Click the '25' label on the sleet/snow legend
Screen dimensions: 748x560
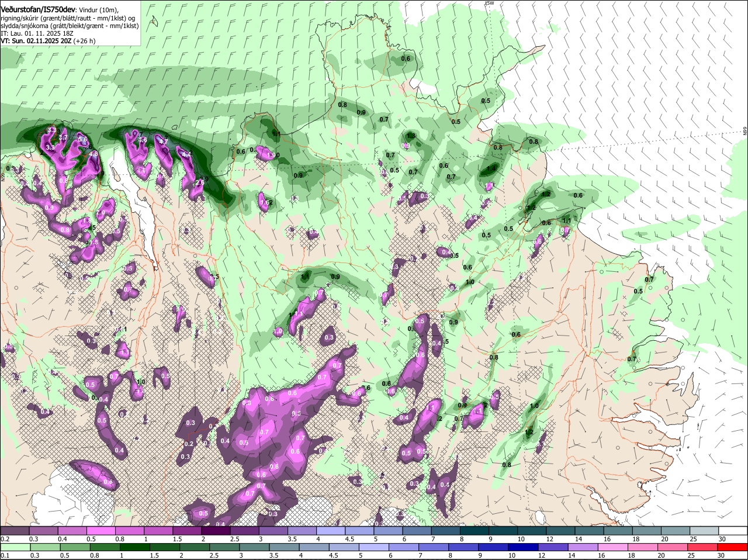[694, 539]
